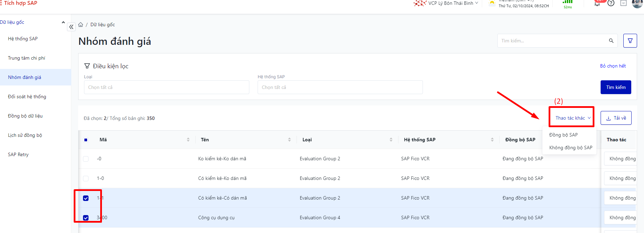644x233 pixels.
Task: Sort the Mã column
Action: pyautogui.click(x=188, y=140)
